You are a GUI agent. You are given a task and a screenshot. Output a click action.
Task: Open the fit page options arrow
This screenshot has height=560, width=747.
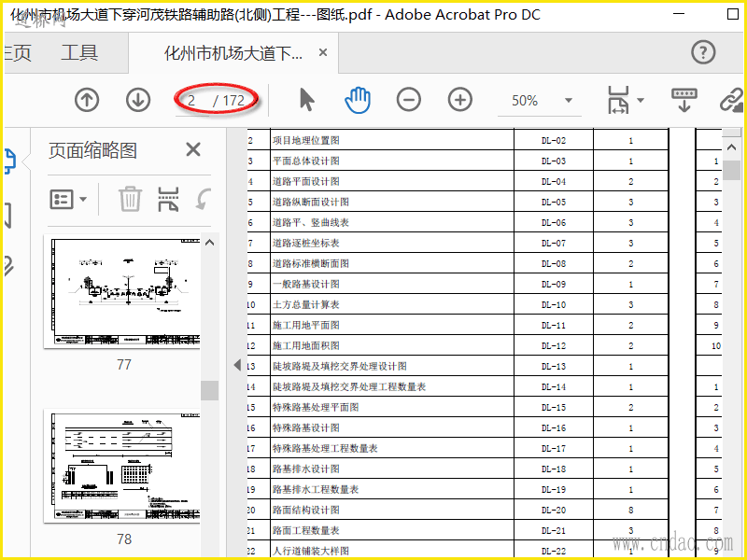pos(641,100)
